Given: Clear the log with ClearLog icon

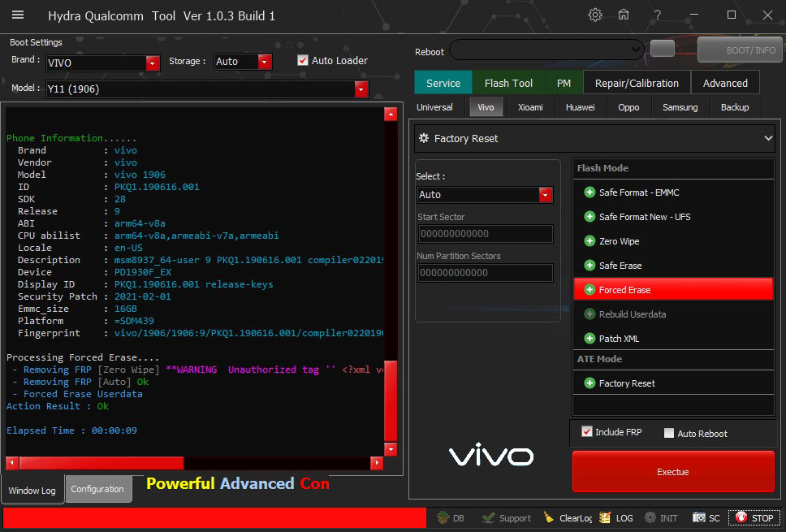Looking at the screenshot, I should 567,517.
